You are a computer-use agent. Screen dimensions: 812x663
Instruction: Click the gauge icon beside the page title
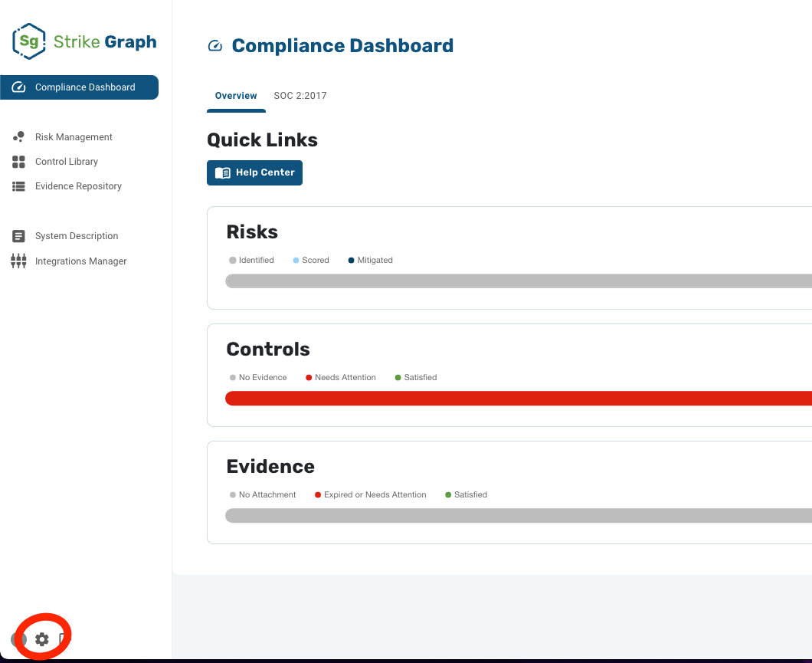click(215, 46)
